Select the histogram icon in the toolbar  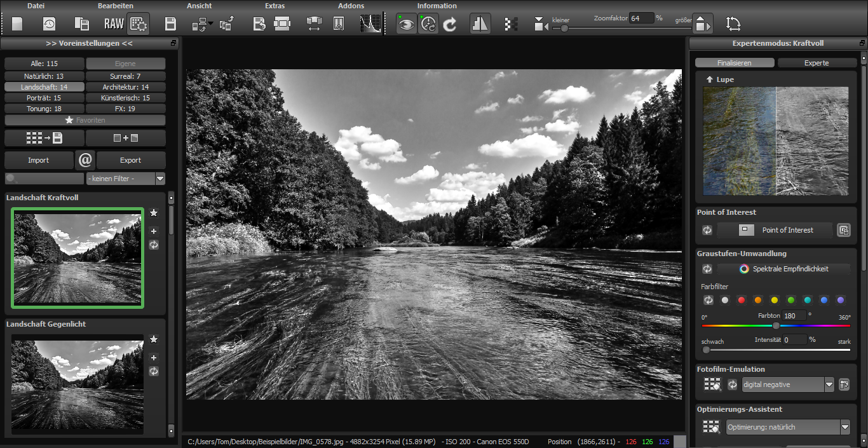click(370, 23)
